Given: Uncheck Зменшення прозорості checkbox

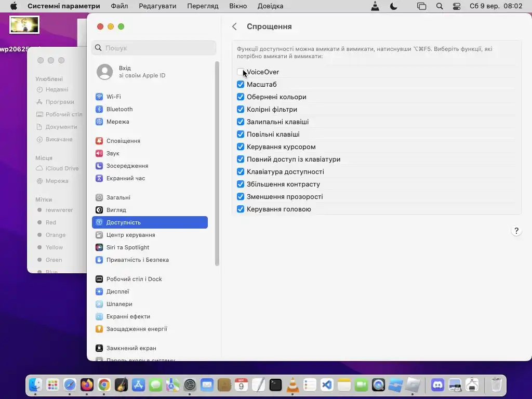Looking at the screenshot, I should coord(240,196).
